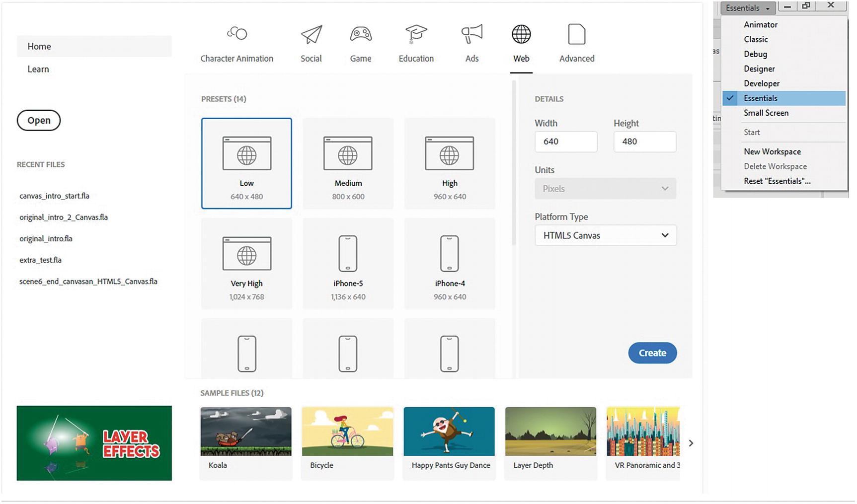Image resolution: width=857 pixels, height=504 pixels.
Task: Show more sample files with right arrow
Action: [691, 443]
